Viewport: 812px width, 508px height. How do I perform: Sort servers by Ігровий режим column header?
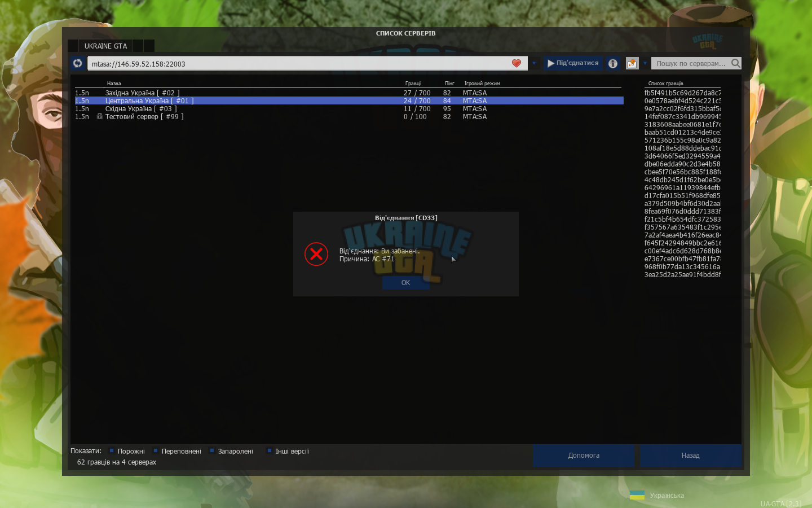tap(482, 84)
